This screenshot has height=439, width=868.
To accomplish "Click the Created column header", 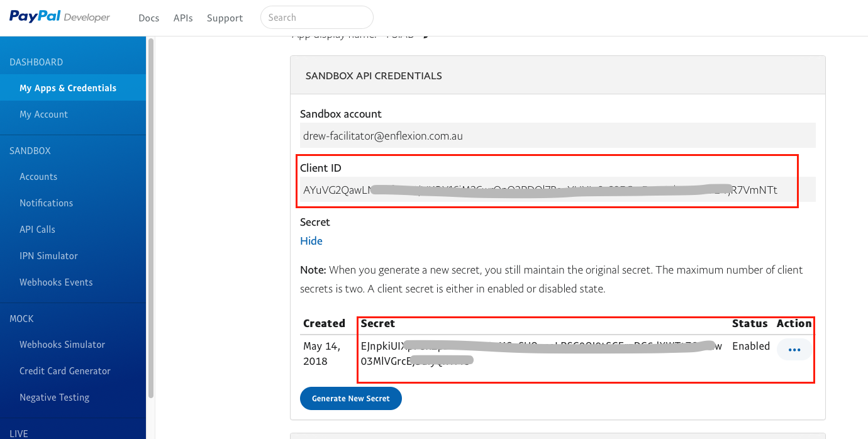I will pos(324,323).
